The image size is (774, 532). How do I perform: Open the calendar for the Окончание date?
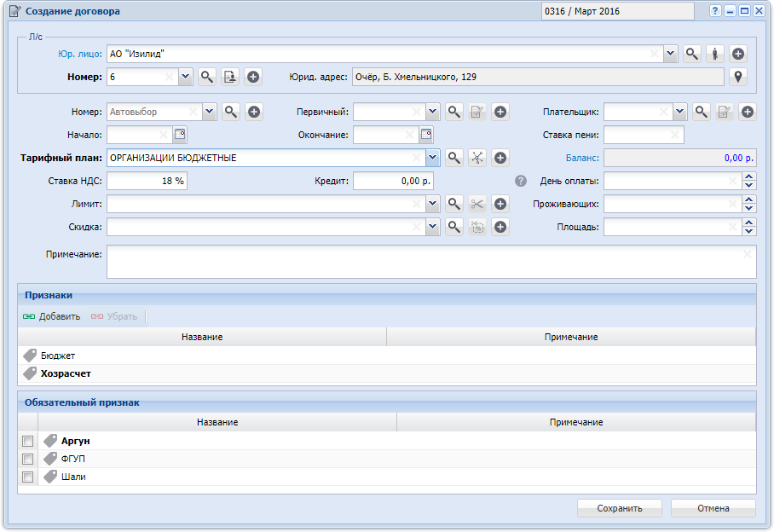pyautogui.click(x=426, y=135)
